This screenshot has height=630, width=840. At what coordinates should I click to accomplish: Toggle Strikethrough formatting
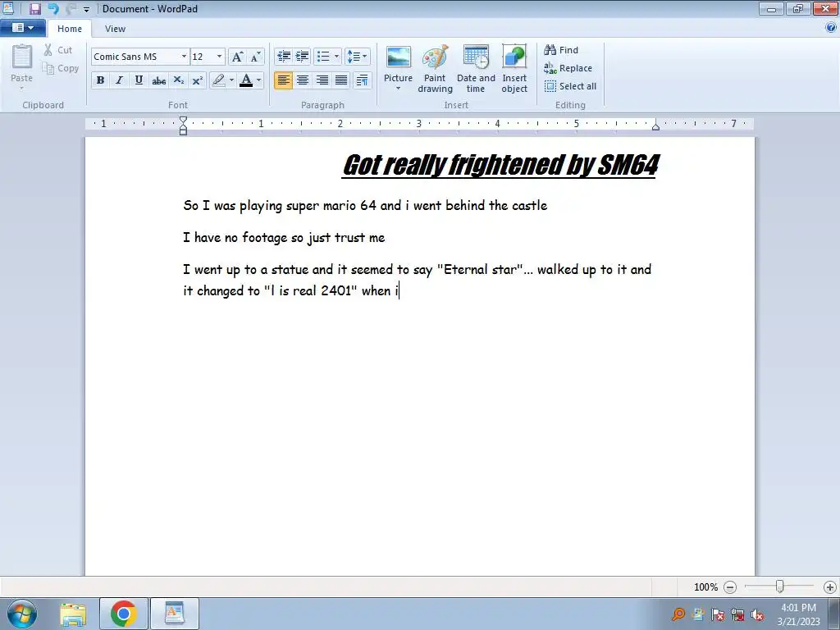158,80
